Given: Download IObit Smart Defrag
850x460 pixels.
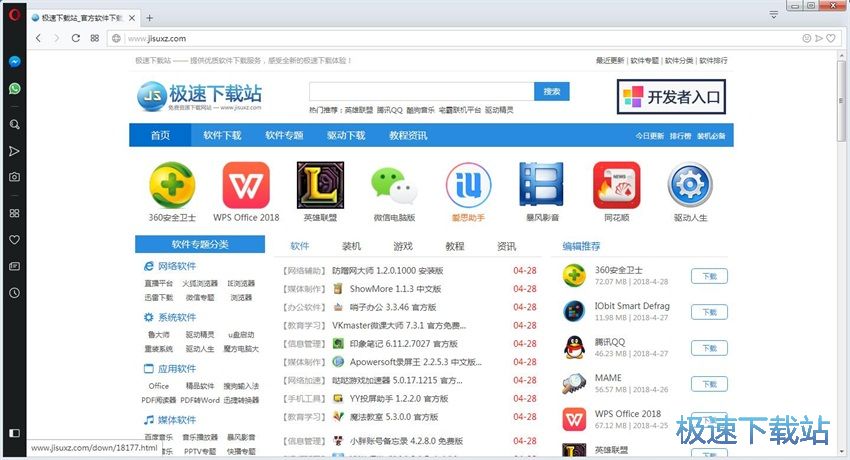Looking at the screenshot, I should (x=709, y=312).
